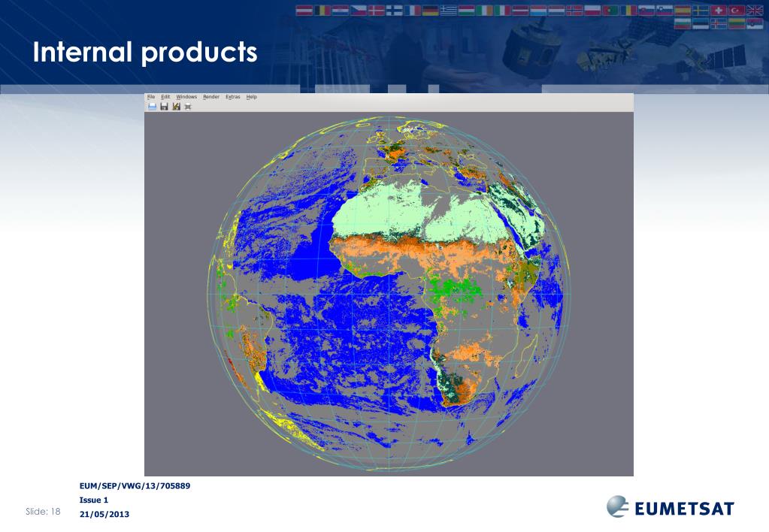769x532 pixels.
Task: Open the Render menu
Action: (211, 97)
